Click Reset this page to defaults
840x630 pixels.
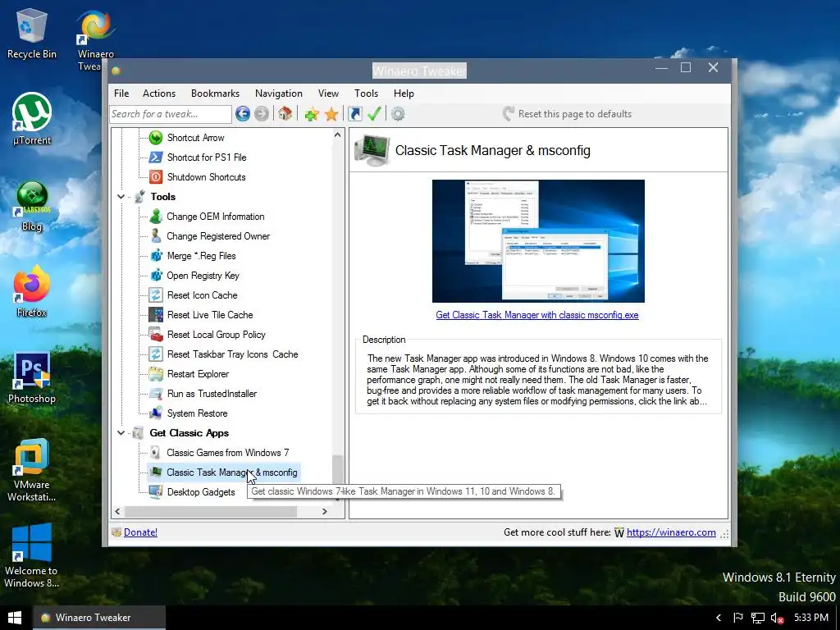pyautogui.click(x=567, y=113)
